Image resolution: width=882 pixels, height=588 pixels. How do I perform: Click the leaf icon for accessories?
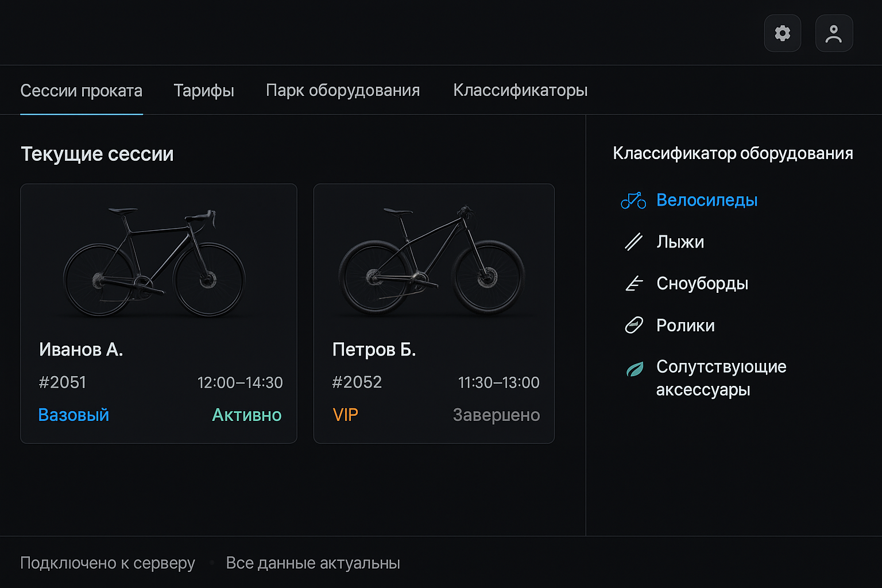(x=635, y=369)
